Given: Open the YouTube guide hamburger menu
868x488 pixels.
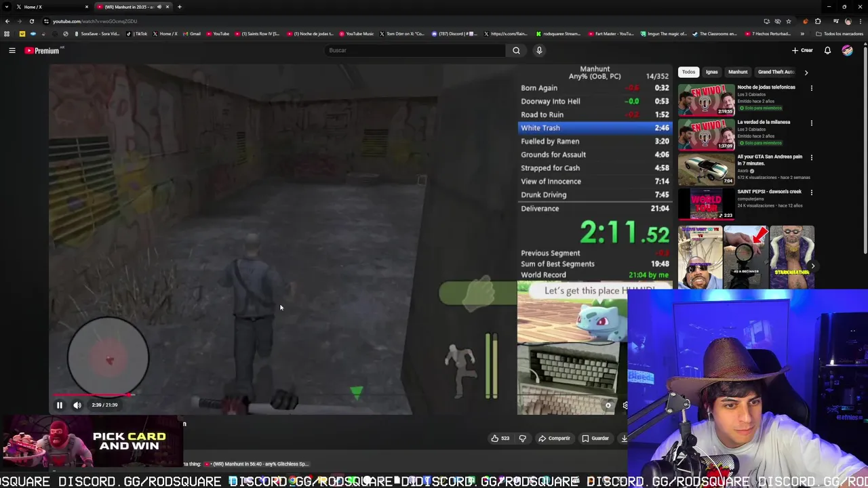Looking at the screenshot, I should [x=12, y=50].
